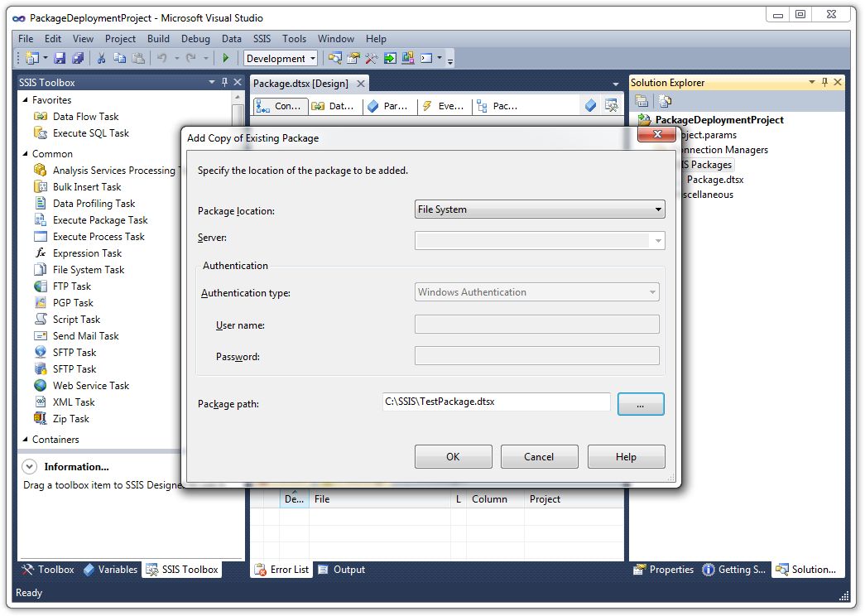Open the document tab list dropdown
Screen dimensions: 865x616
coord(616,84)
